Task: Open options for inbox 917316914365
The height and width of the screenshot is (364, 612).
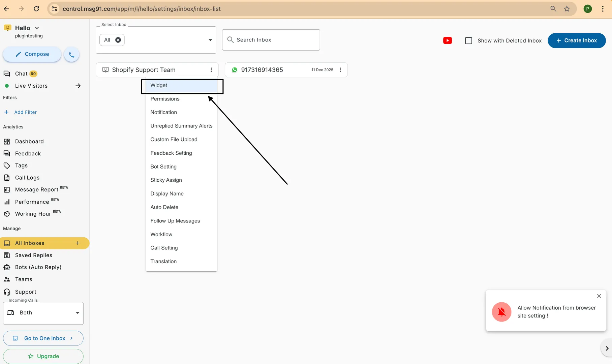Action: pyautogui.click(x=340, y=70)
